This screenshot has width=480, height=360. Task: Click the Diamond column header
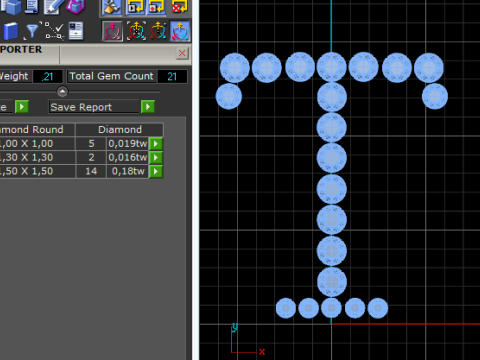120,129
